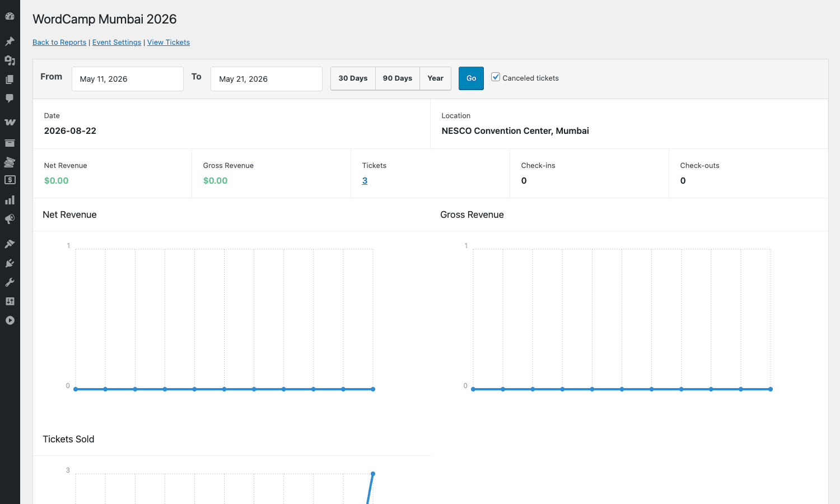The image size is (840, 504).
Task: Open the WooCommerce W icon
Action: (10, 122)
